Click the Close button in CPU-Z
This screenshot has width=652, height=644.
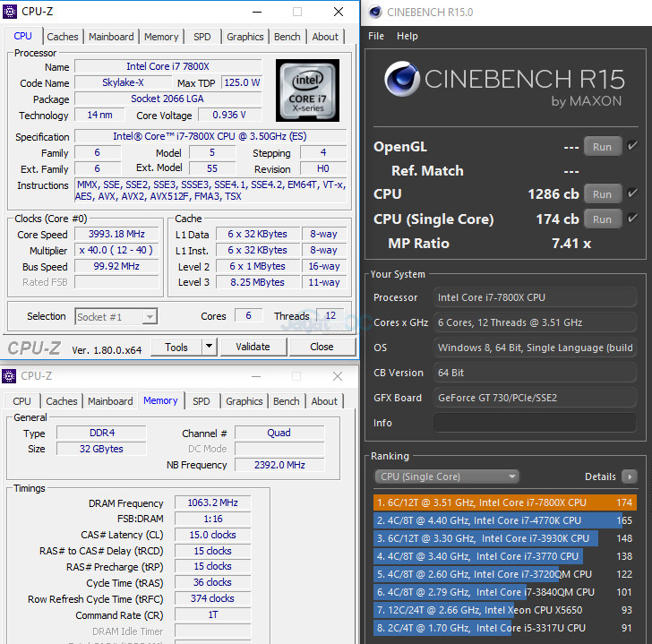322,347
